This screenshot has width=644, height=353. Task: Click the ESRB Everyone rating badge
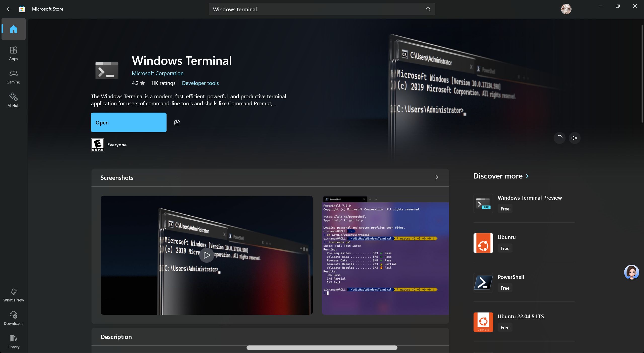tap(98, 145)
